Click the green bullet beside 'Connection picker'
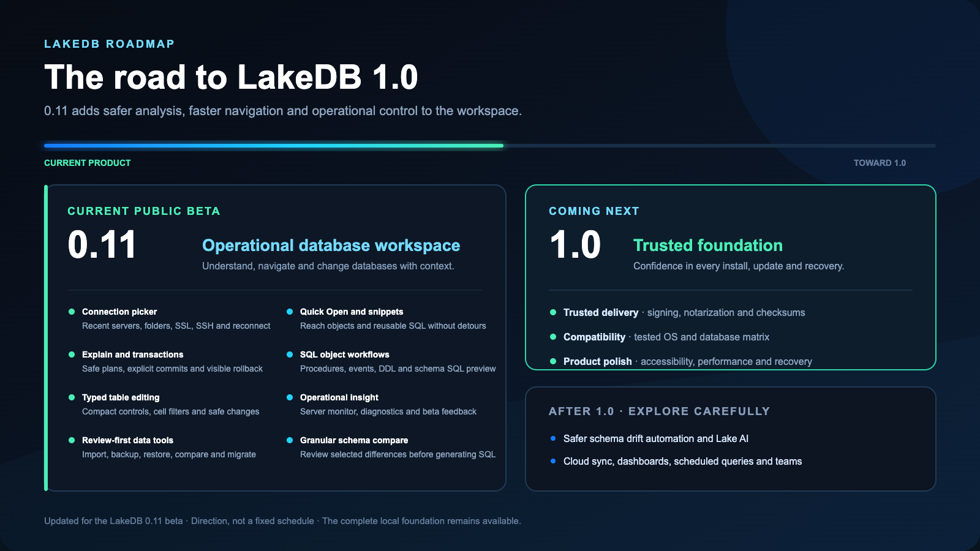 [72, 312]
